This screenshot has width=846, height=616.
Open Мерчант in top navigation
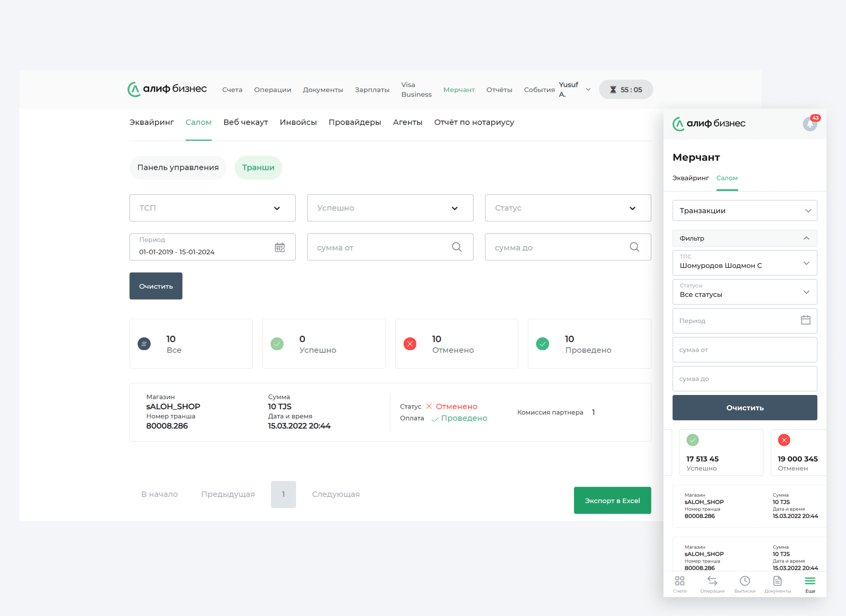459,90
